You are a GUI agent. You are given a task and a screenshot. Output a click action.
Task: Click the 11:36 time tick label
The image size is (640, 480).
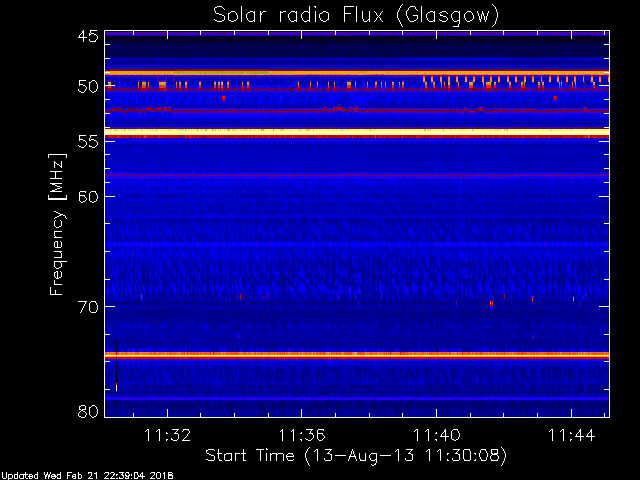302,435
